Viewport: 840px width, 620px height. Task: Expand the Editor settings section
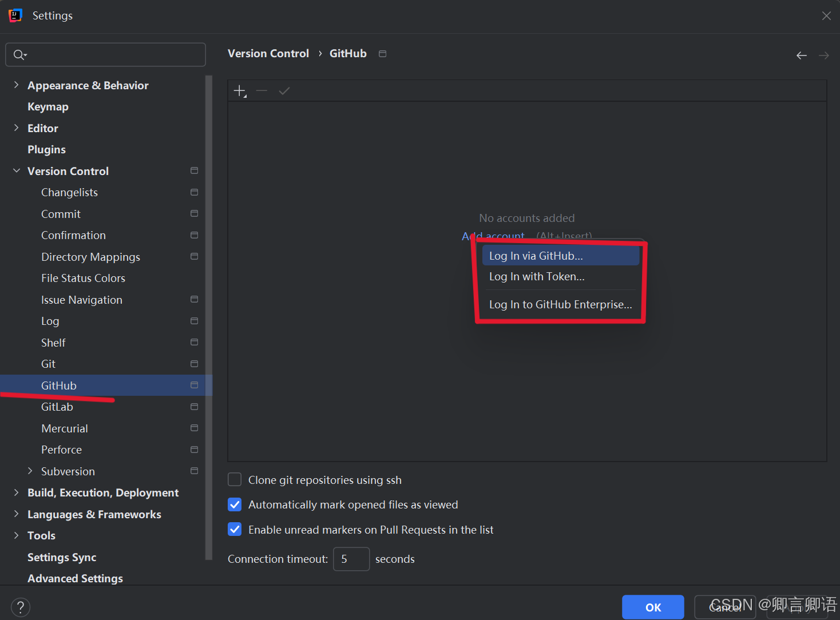[16, 128]
